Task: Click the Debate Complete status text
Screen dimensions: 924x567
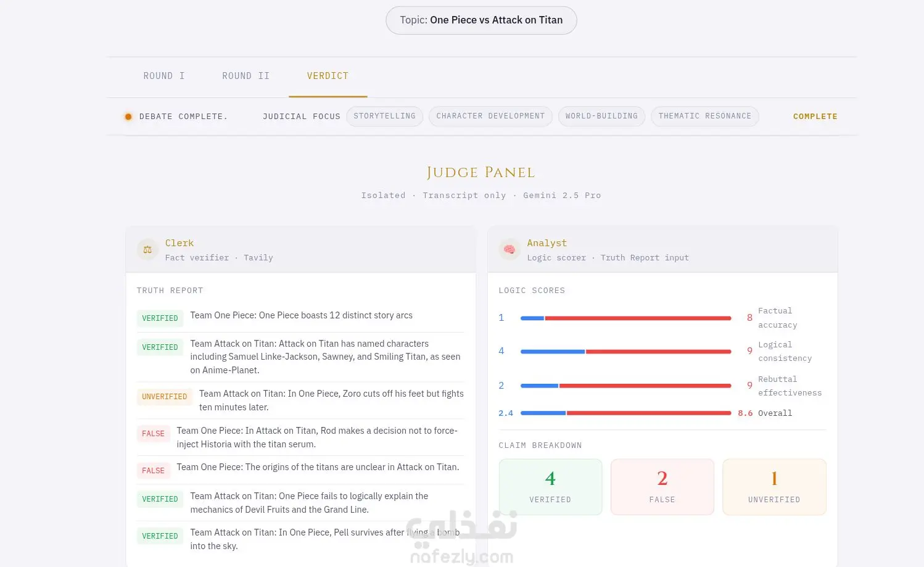Action: pyautogui.click(x=184, y=117)
